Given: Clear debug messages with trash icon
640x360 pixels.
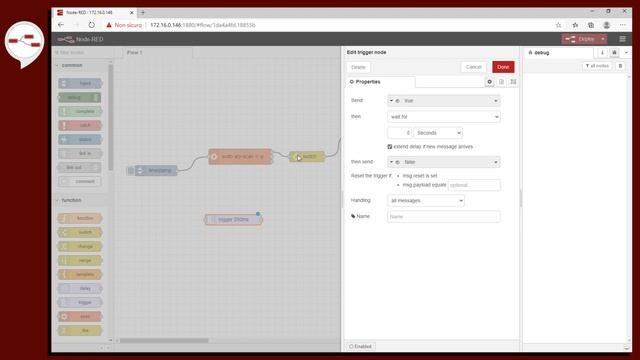Looking at the screenshot, I should (620, 66).
